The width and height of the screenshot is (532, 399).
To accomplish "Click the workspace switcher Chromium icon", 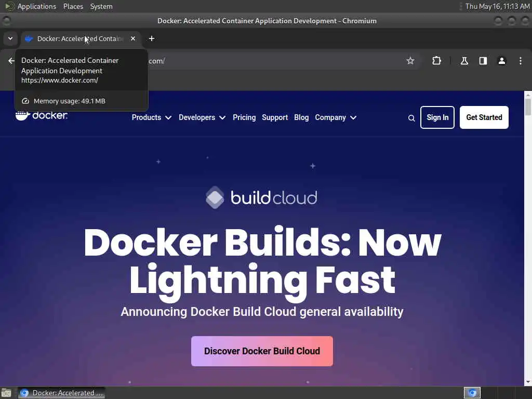I will pos(472,393).
